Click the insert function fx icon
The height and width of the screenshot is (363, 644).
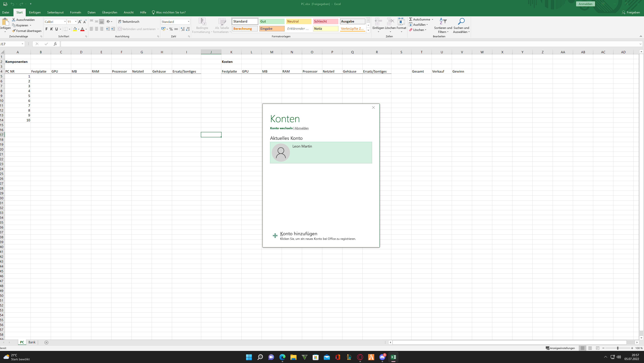tap(55, 44)
